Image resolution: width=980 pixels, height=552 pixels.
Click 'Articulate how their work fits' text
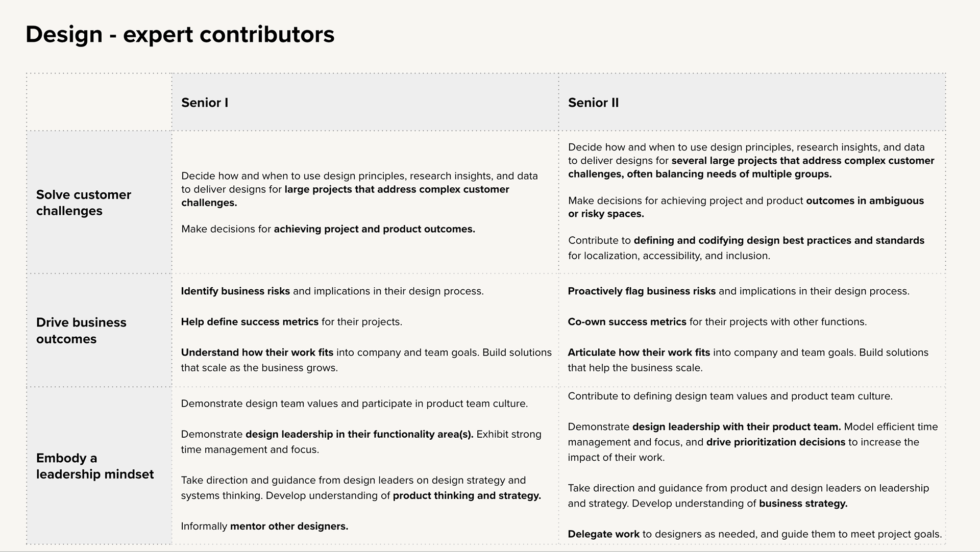click(639, 353)
